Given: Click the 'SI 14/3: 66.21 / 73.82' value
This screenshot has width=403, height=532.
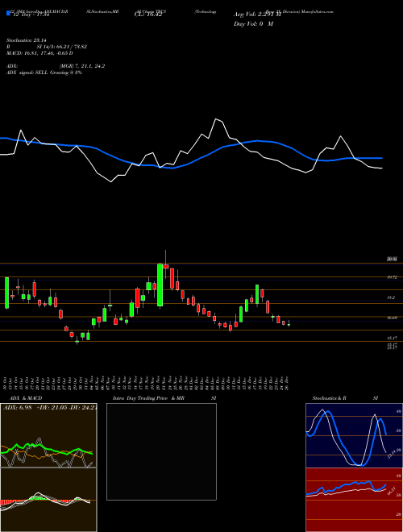Looking at the screenshot, I should (x=62, y=47).
